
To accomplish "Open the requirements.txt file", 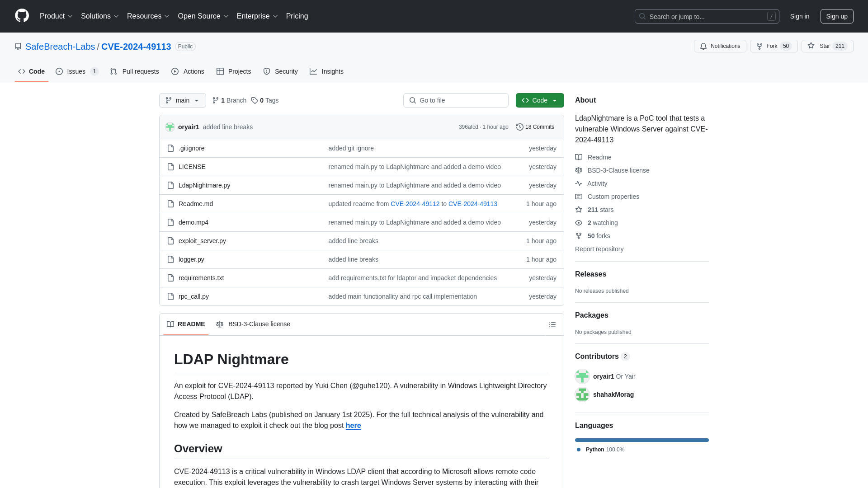I will tap(201, 278).
